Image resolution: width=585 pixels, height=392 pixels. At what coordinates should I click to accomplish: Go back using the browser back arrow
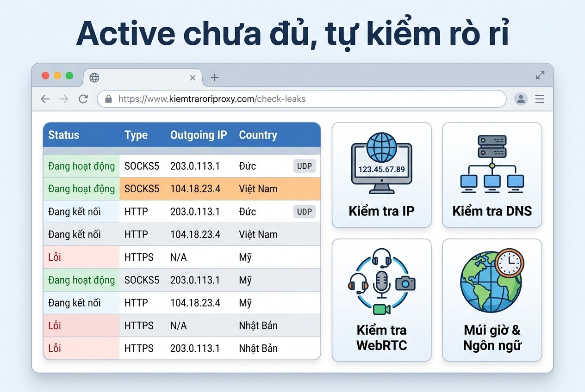(45, 99)
